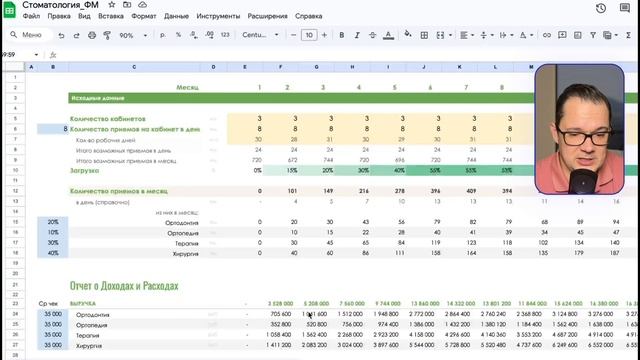640x360 pixels.
Task: Apply ruble currency format
Action: coord(162,36)
